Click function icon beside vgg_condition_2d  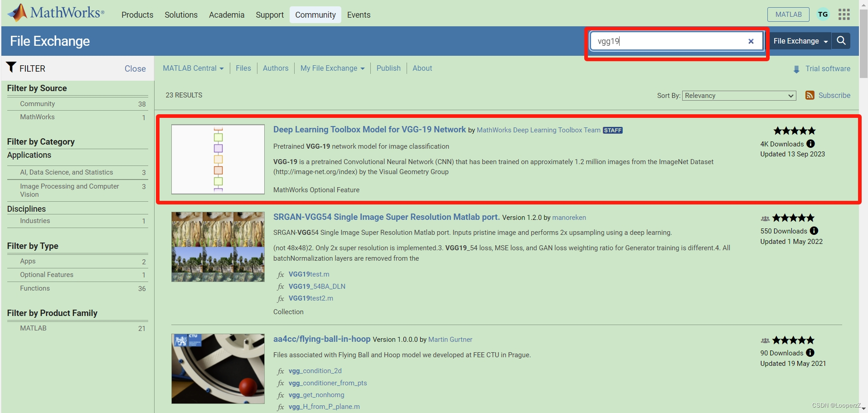pos(281,371)
